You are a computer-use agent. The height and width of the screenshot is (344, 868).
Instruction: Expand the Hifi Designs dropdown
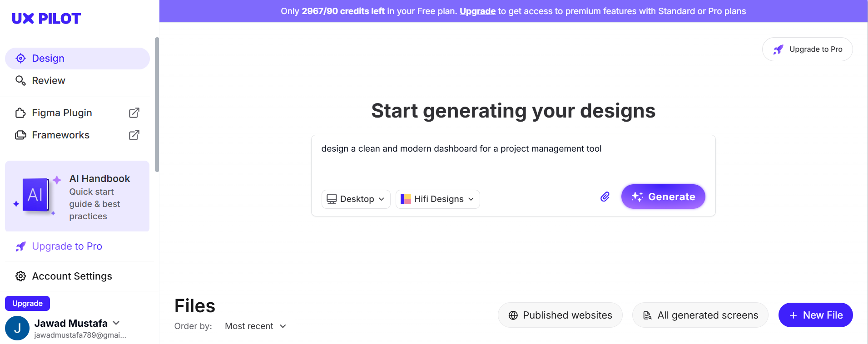[x=437, y=199]
